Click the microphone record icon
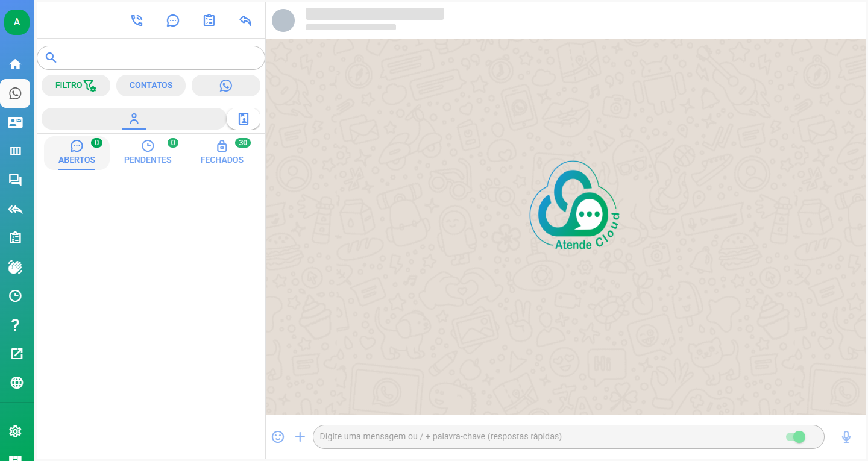 point(846,437)
